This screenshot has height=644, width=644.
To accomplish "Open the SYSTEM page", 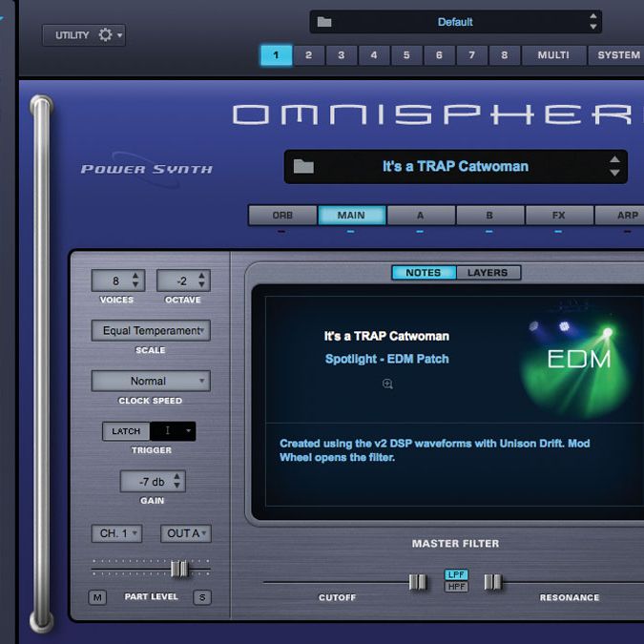I will pos(617,55).
